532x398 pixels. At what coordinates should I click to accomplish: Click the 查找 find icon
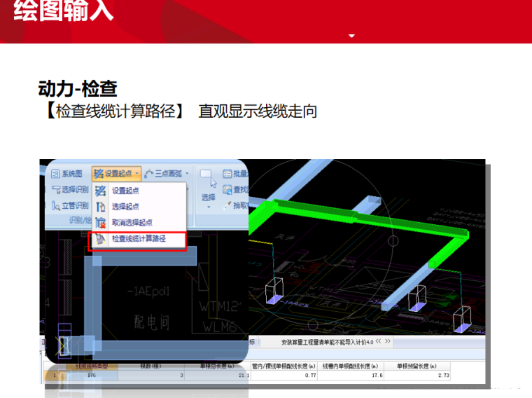click(235, 190)
